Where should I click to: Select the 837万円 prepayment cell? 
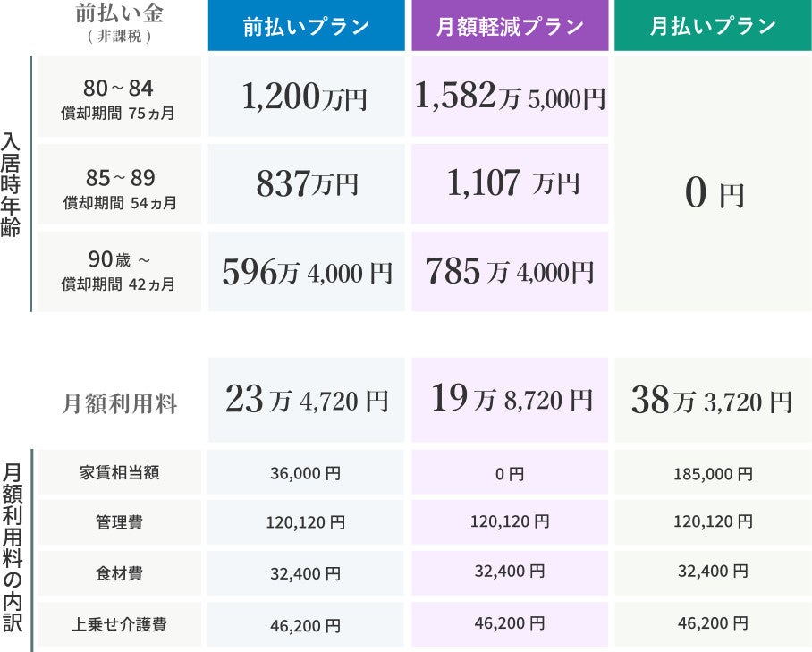[307, 184]
